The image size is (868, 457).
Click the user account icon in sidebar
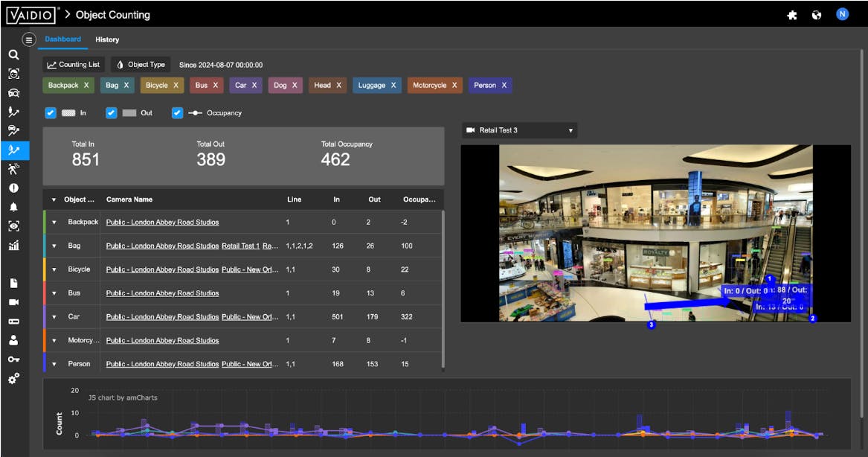pyautogui.click(x=13, y=340)
